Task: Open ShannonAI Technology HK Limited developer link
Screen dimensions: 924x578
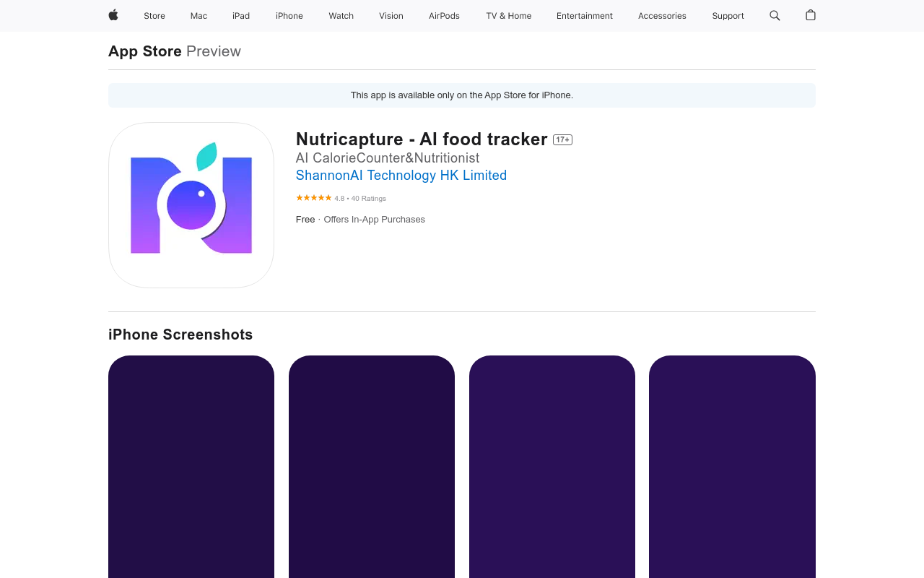Action: (x=401, y=175)
